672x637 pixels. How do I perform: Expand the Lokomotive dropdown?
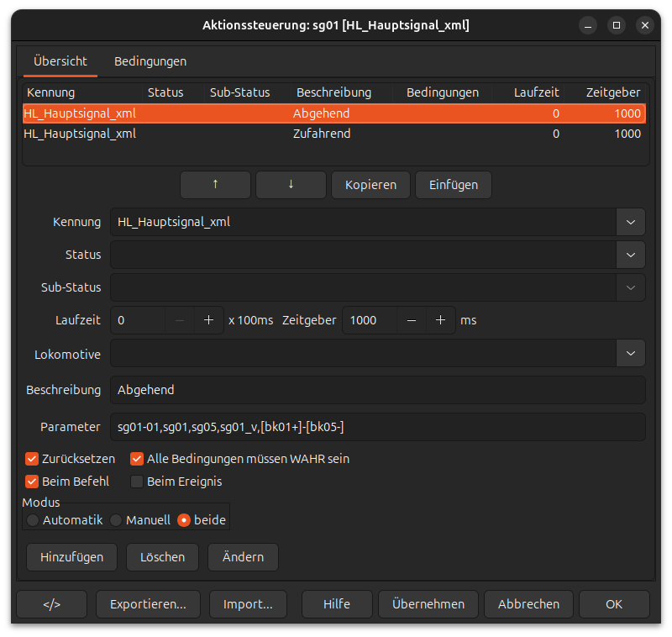pos(630,354)
